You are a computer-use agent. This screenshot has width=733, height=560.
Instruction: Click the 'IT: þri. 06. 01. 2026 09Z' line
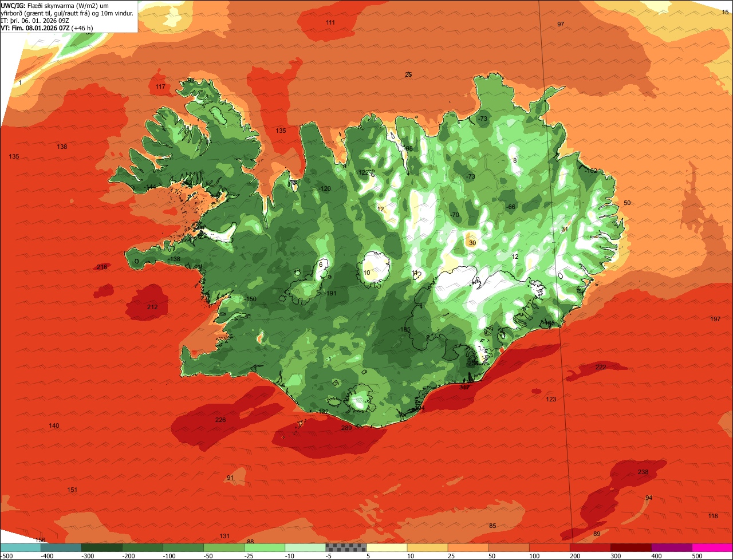pyautogui.click(x=35, y=20)
